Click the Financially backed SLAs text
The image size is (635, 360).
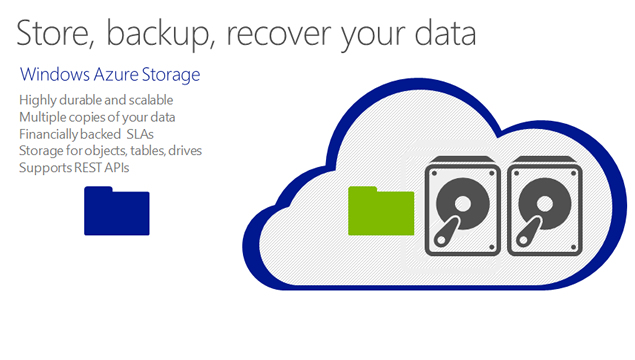pos(86,134)
